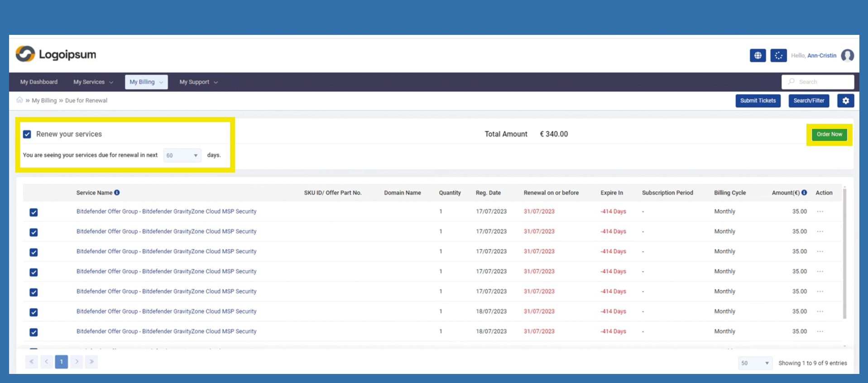The image size is (868, 383).
Task: Open the user profile avatar icon
Action: point(847,56)
